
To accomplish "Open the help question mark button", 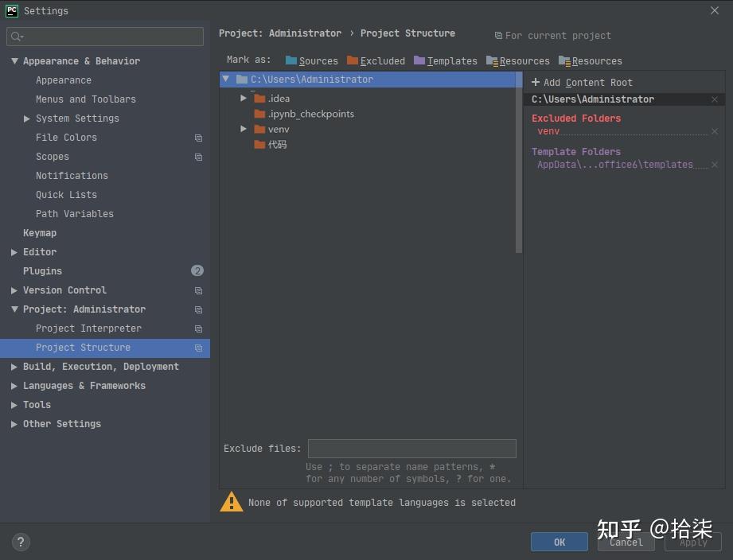I will (21, 542).
